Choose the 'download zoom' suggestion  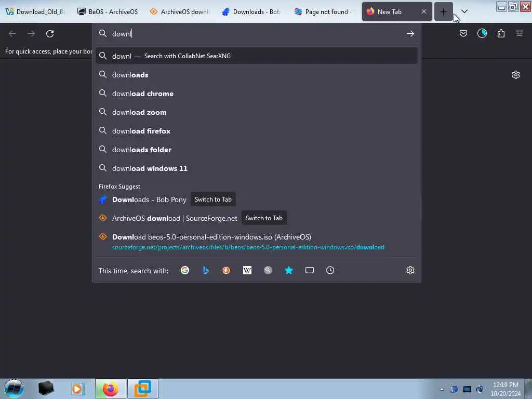[257, 112]
